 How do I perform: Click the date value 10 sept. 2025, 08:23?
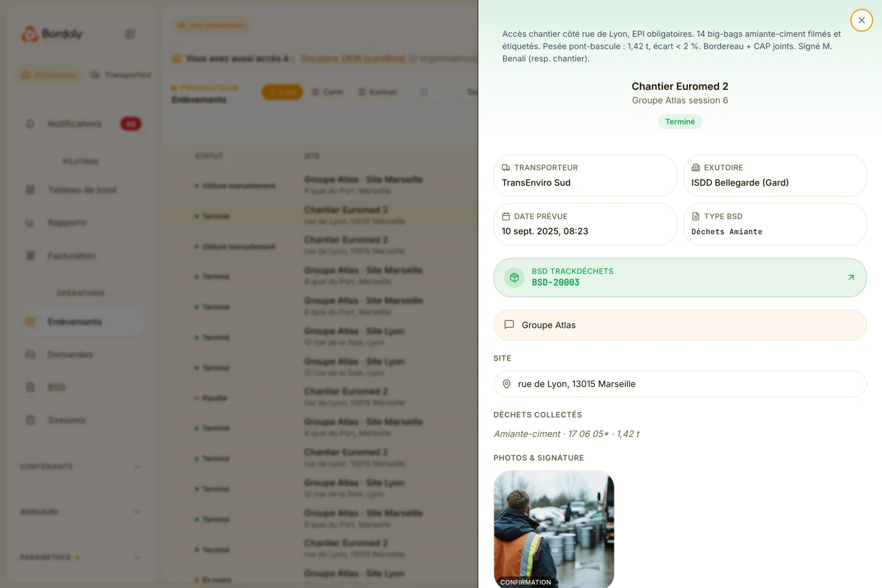[x=545, y=231]
